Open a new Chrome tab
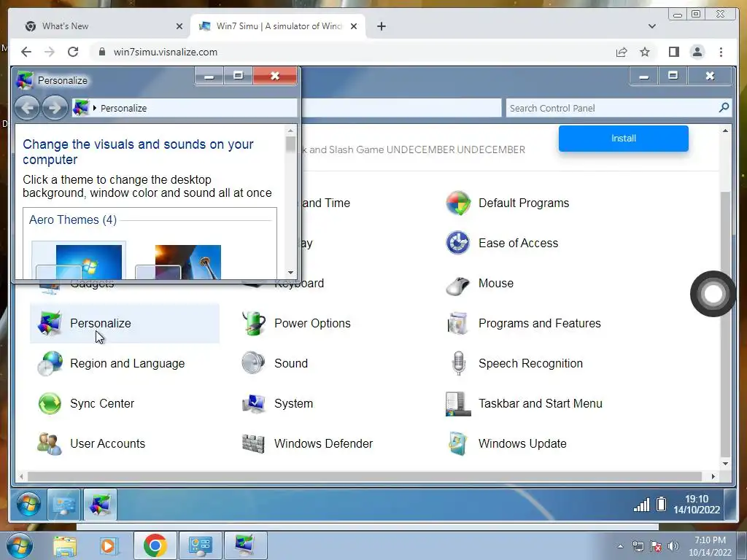 (381, 26)
